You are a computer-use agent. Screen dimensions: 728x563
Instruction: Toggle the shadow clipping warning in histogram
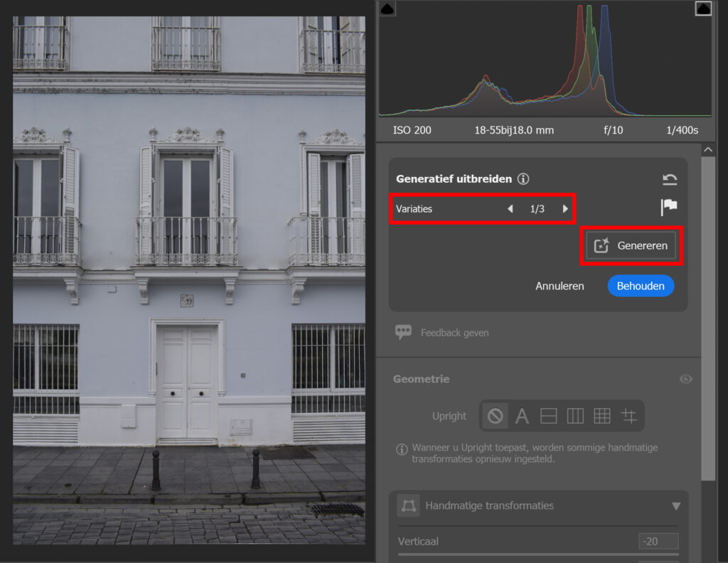point(387,9)
